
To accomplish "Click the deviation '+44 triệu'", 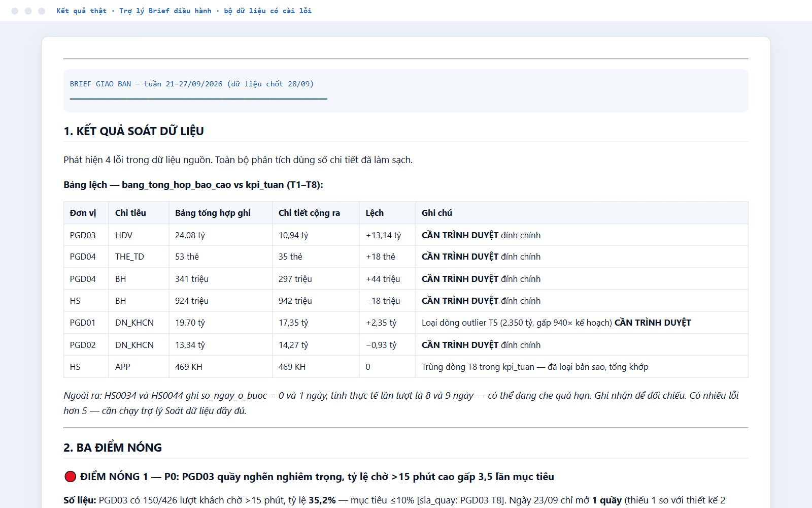I will (x=383, y=279).
